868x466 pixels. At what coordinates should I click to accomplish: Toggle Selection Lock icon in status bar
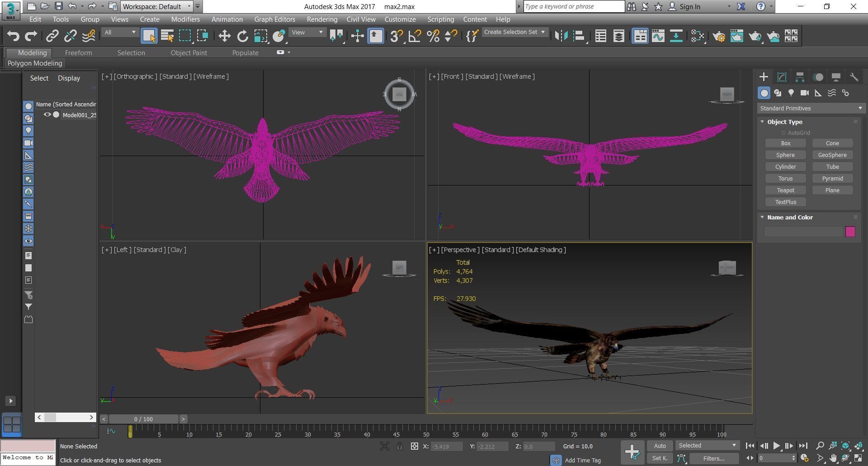point(400,446)
